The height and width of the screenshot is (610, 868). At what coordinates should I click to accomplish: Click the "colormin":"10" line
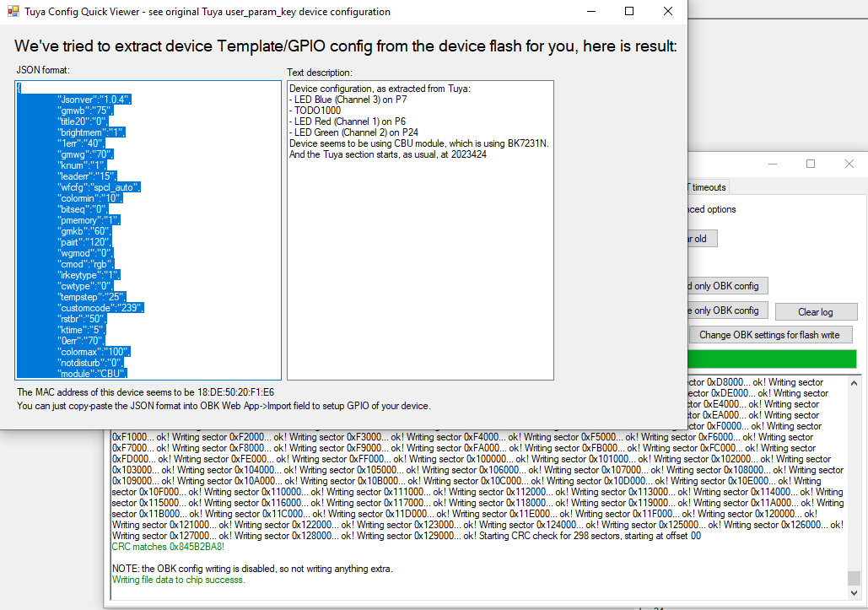[x=89, y=198]
